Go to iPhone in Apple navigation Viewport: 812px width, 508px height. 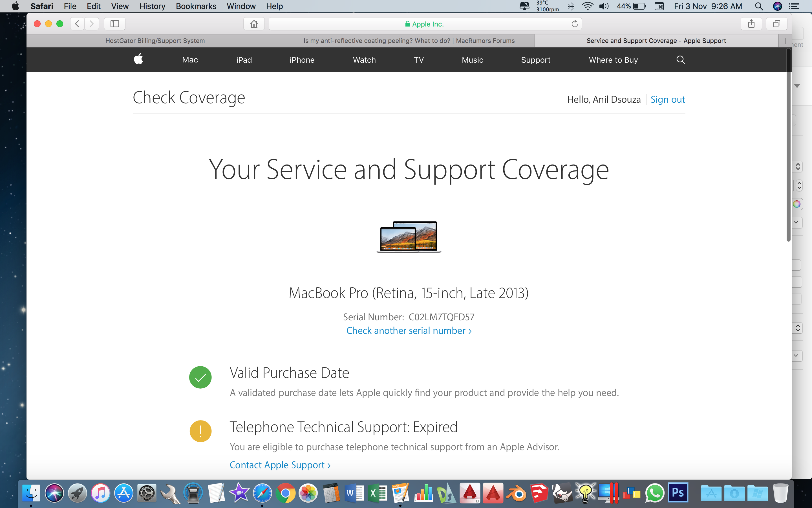click(302, 60)
